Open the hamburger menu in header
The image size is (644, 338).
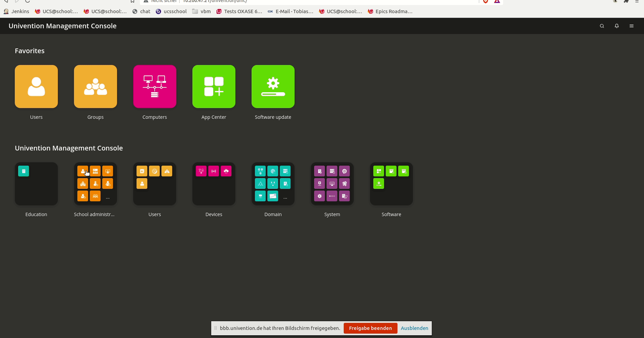[x=632, y=26]
